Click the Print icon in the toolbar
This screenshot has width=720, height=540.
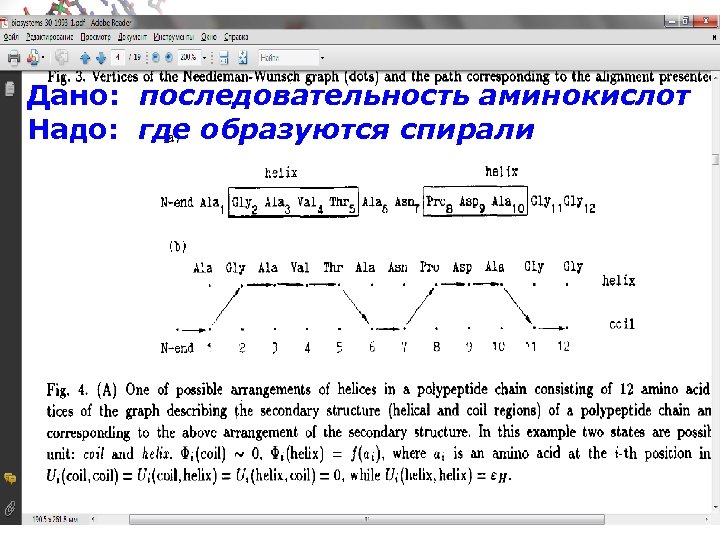14,57
